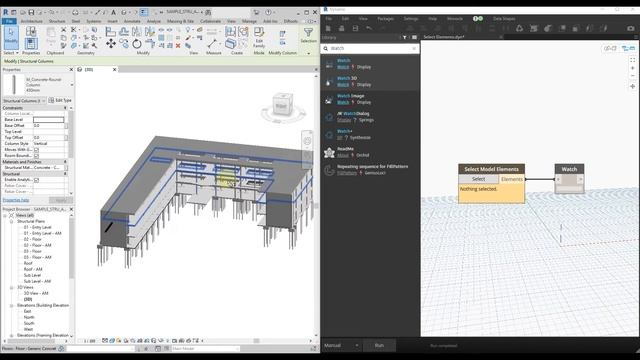Click the Dynamo library filter funnel icon

tap(404, 37)
